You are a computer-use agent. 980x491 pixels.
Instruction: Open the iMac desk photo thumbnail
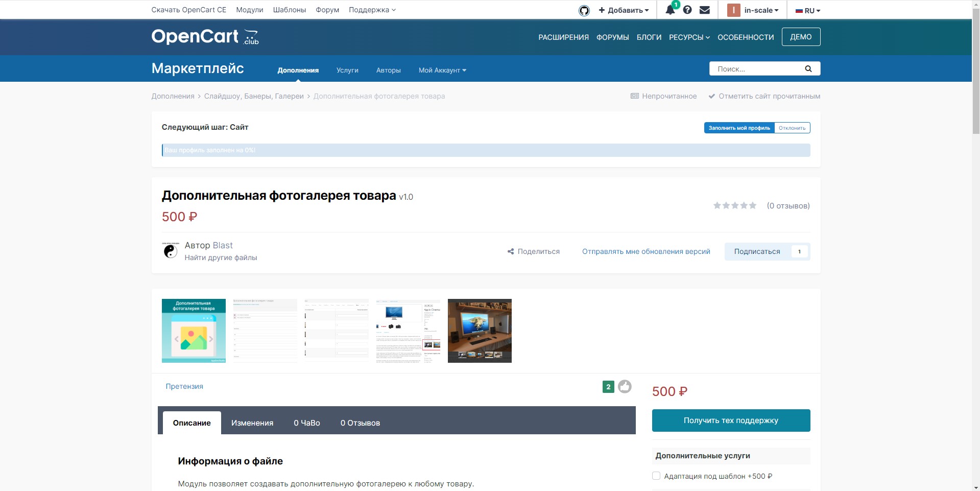tap(480, 331)
